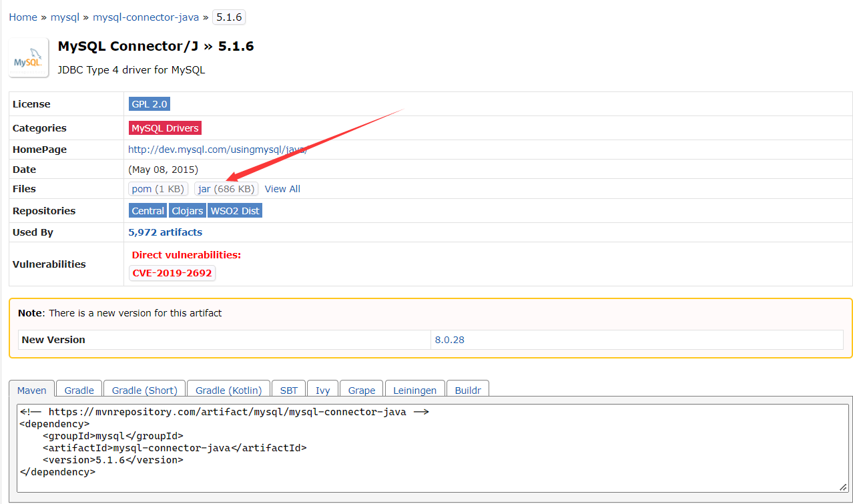
Task: Switch to the Gradle tab
Action: coord(79,390)
